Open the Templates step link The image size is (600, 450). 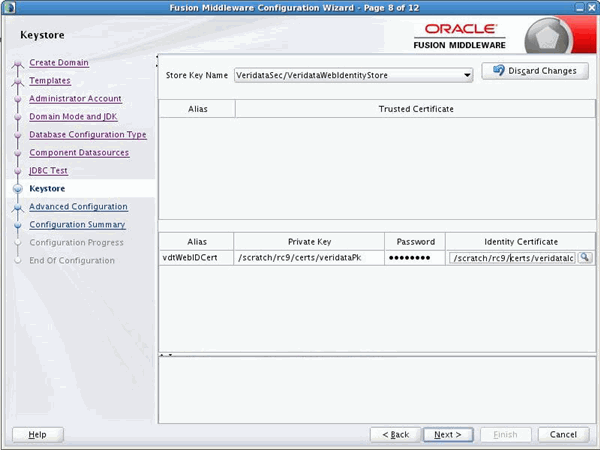tap(50, 80)
